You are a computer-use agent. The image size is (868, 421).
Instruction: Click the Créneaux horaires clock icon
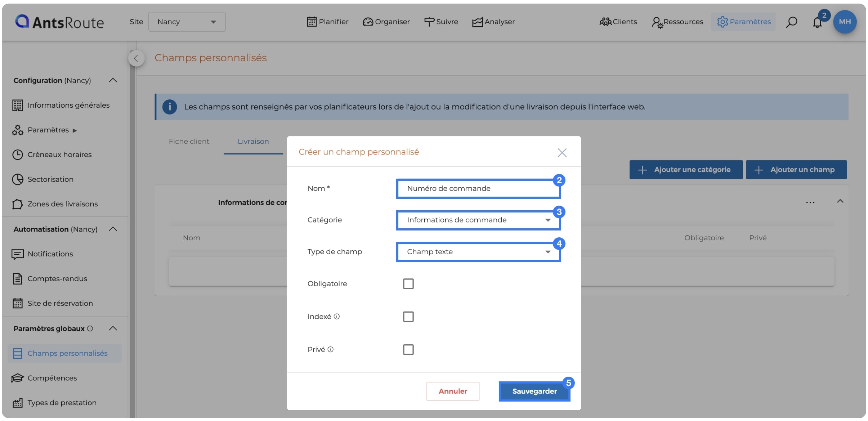17,154
